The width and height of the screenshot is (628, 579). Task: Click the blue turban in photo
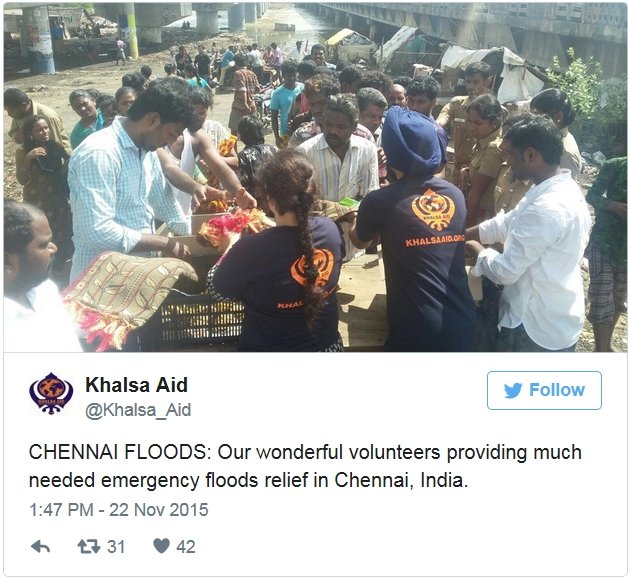[x=413, y=139]
